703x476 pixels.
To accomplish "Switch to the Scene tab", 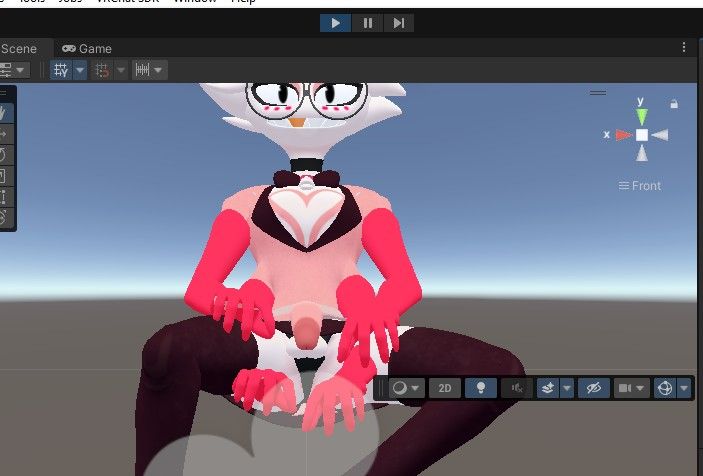I will 18,48.
